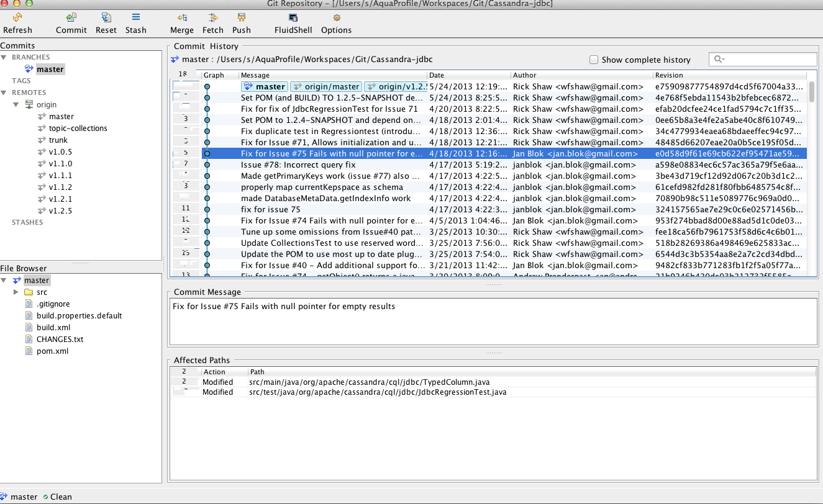Click the STASHES section header

(x=27, y=222)
